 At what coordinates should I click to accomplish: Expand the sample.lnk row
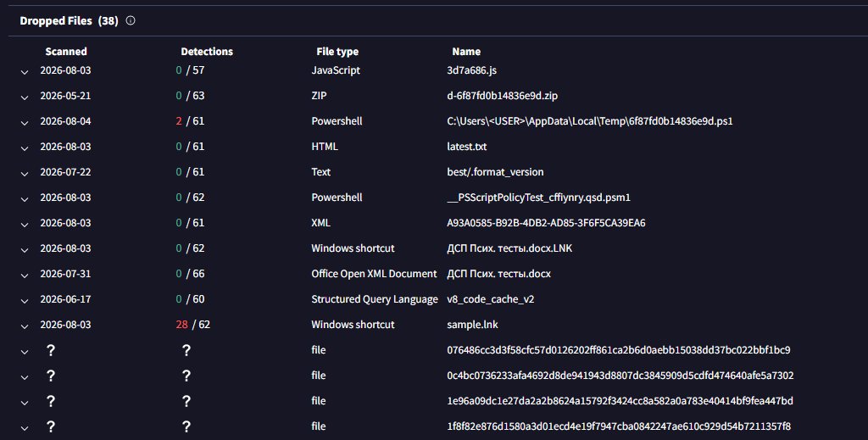25,326
